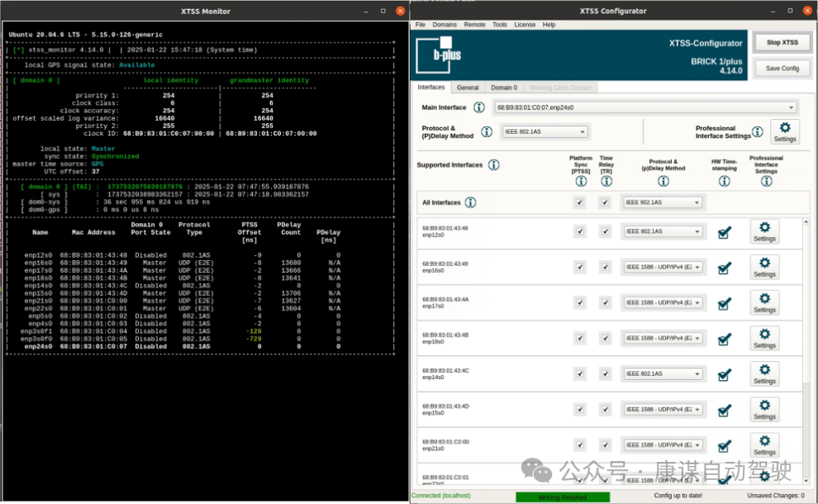Open the Settings gear for enp17s0

(x=764, y=302)
